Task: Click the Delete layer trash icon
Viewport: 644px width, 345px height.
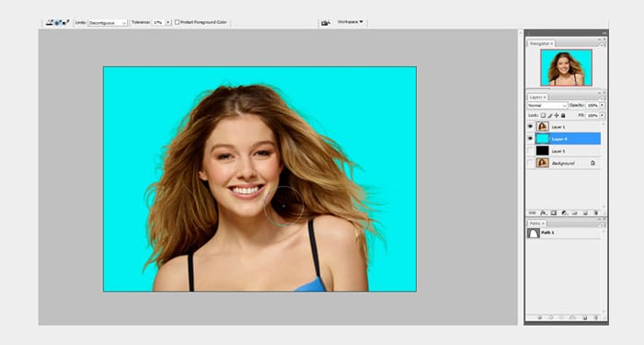Action: tap(596, 213)
